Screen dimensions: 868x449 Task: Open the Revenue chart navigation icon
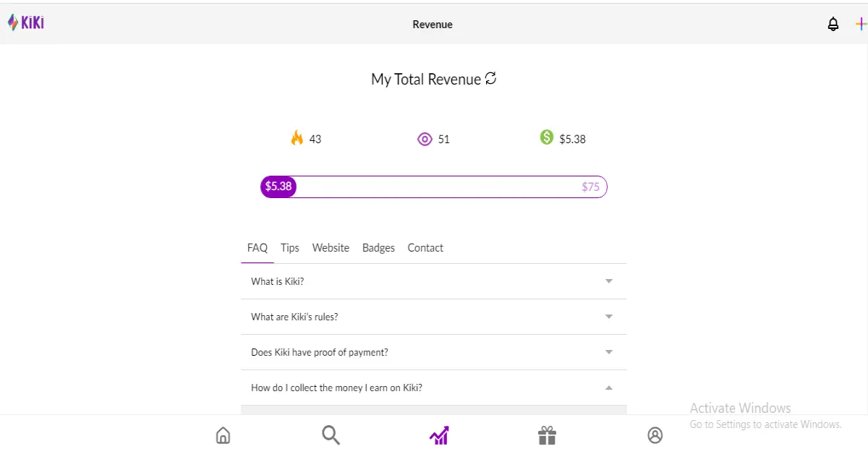pyautogui.click(x=439, y=435)
